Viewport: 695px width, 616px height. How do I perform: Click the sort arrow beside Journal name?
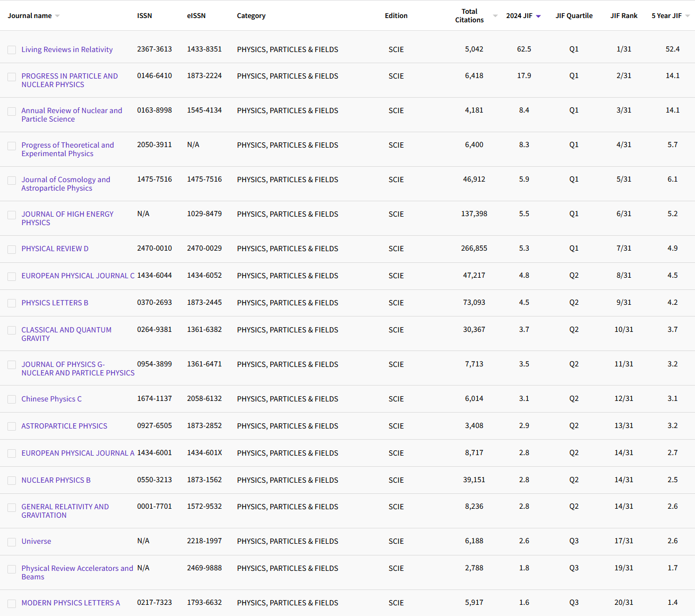tap(57, 16)
